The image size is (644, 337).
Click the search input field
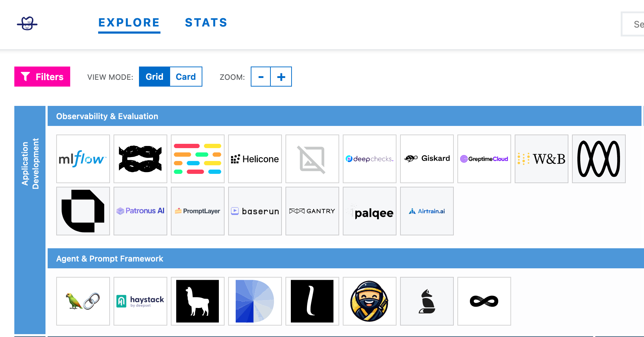633,24
